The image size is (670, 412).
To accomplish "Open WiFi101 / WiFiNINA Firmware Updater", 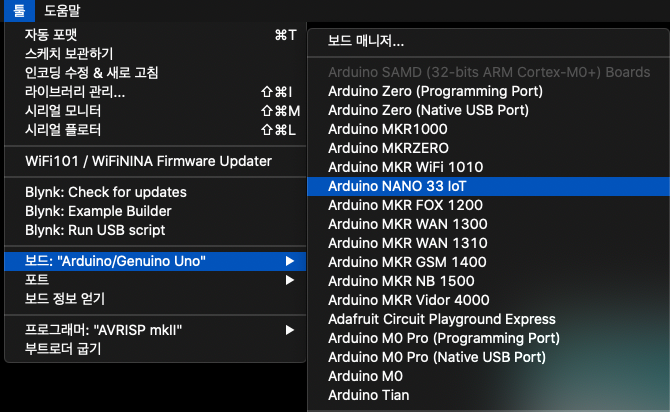I will (x=155, y=161).
